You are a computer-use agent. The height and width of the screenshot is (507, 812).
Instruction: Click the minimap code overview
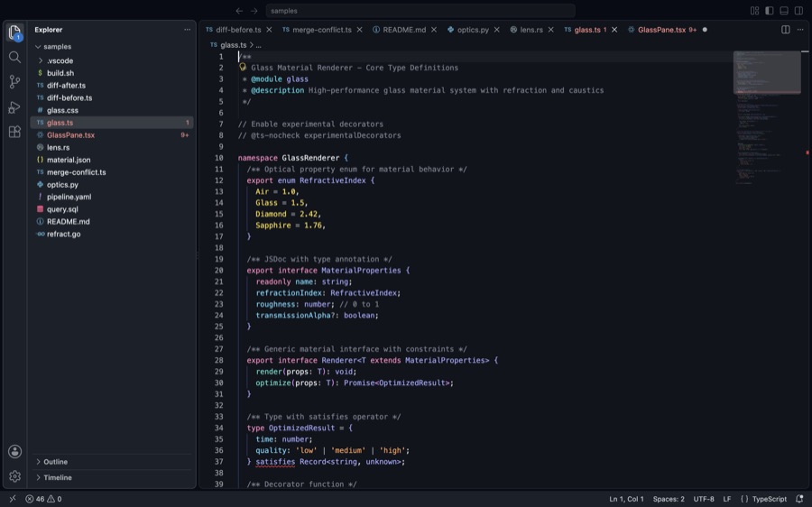coord(767,118)
